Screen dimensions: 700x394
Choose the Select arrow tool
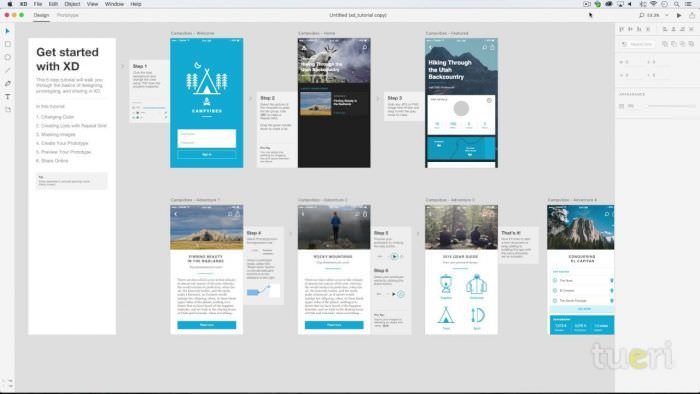(8, 31)
